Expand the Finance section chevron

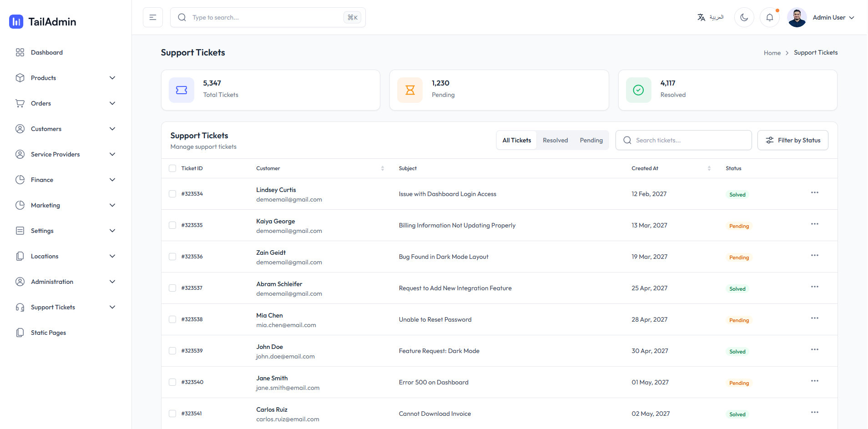112,180
